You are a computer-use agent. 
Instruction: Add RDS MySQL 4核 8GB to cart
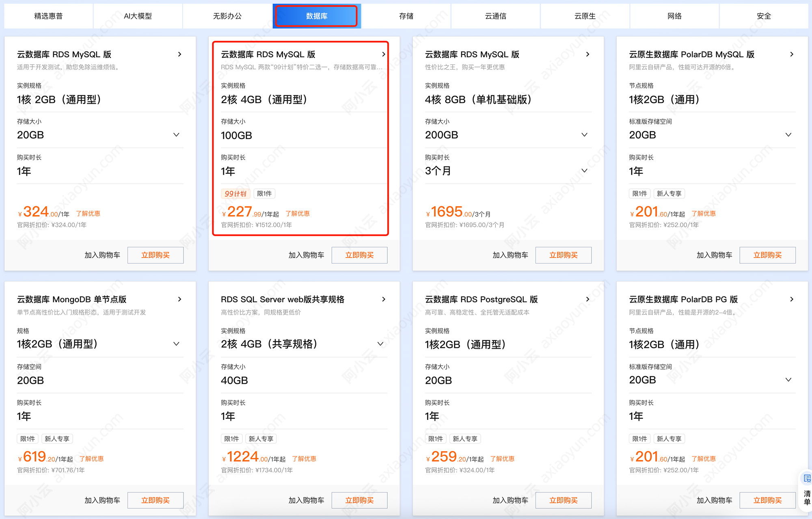click(x=510, y=255)
